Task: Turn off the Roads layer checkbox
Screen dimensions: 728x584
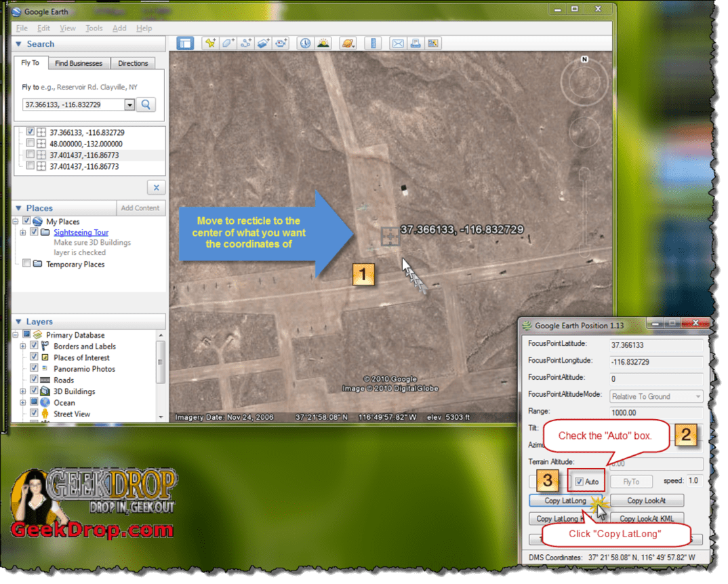Action: [x=34, y=379]
